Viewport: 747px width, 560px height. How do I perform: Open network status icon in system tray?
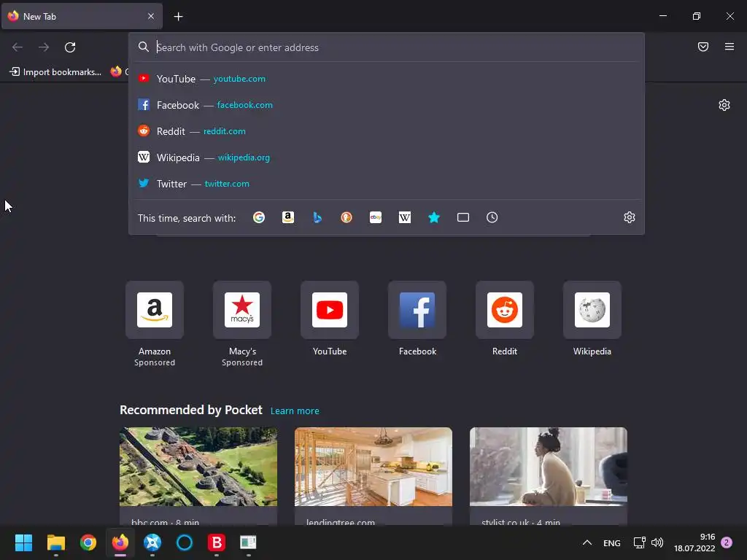pos(639,542)
